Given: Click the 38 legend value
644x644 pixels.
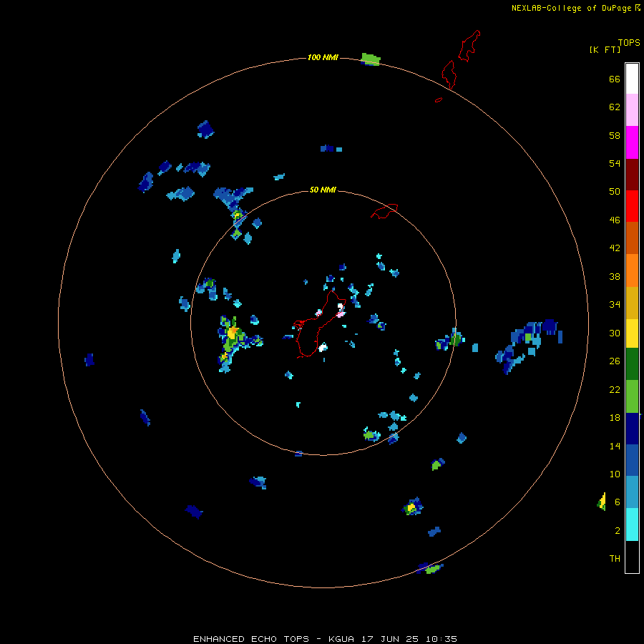Looking at the screenshot, I should pos(615,276).
